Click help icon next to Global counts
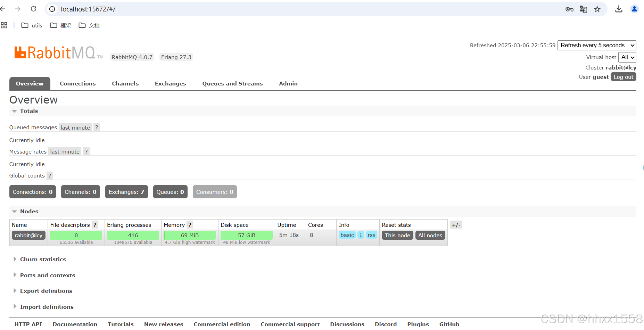Image resolution: width=644 pixels, height=330 pixels. click(50, 175)
